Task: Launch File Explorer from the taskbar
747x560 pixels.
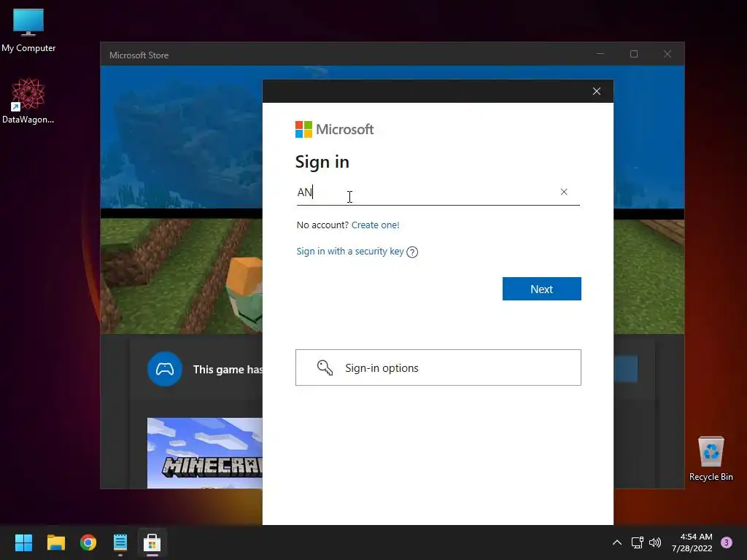Action: pyautogui.click(x=55, y=542)
